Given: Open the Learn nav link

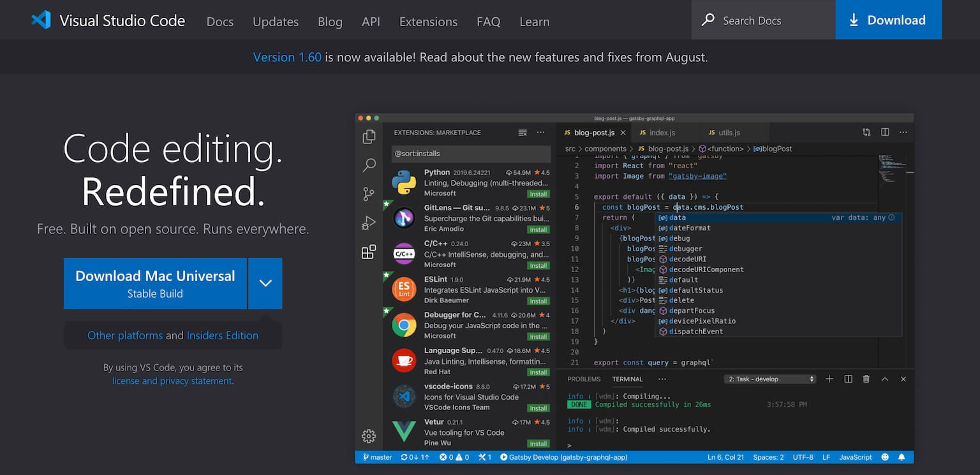Looking at the screenshot, I should click(535, 22).
